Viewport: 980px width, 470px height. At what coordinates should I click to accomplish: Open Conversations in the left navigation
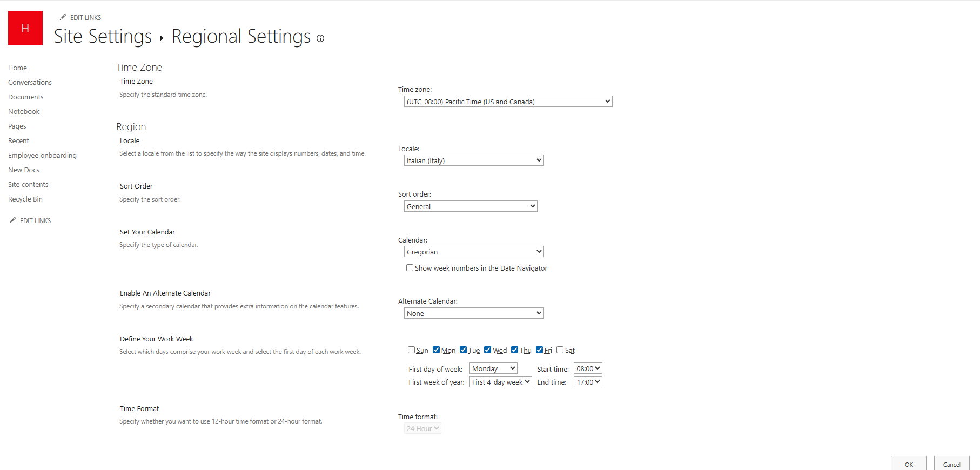pyautogui.click(x=30, y=83)
